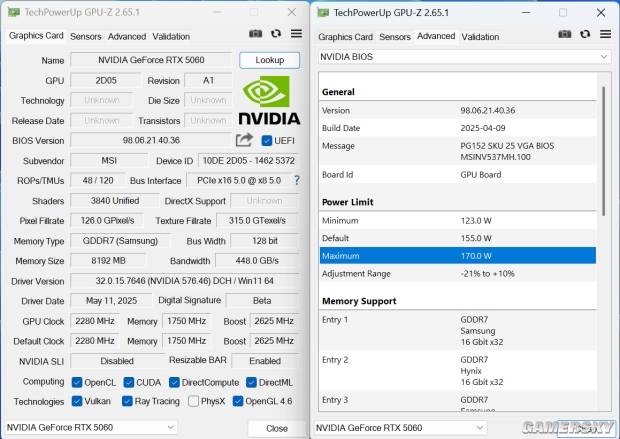Take screenshot via camera icon in left window
The height and width of the screenshot is (439, 620).
255,34
